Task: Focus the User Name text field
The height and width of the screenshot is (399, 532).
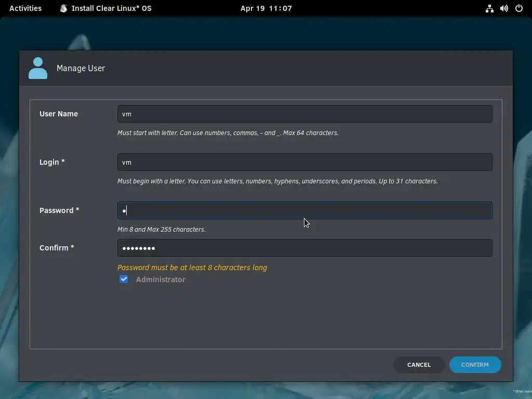Action: [304, 114]
